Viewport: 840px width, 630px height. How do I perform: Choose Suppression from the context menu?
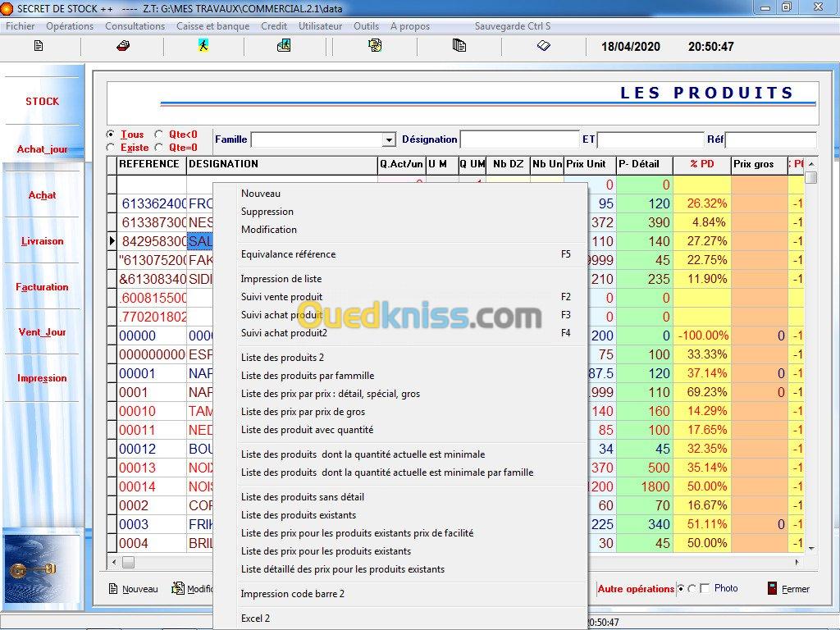(x=267, y=212)
